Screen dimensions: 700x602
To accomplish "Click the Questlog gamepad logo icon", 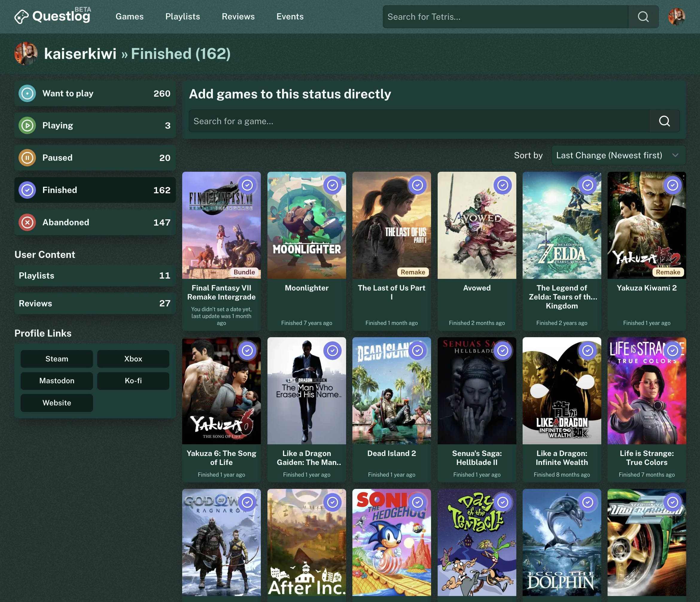I will click(x=22, y=16).
